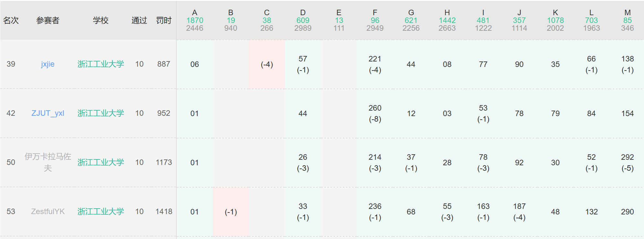Open 浙江工业大学 school link in rank 39 row
Screen dimensions: 644x239
pos(100,64)
